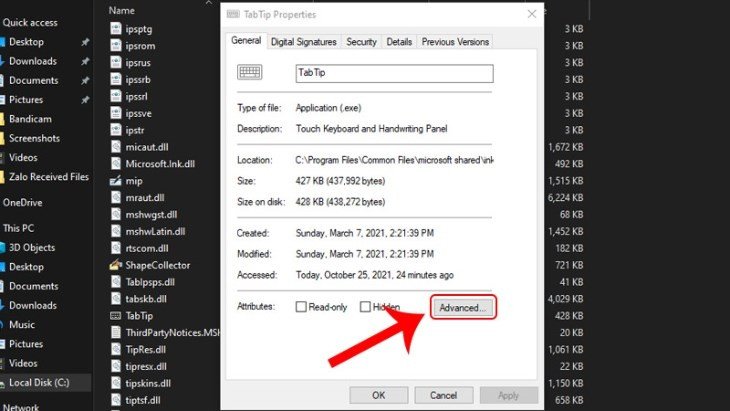Open the Previous Versions tab
This screenshot has width=730, height=411.
[455, 42]
